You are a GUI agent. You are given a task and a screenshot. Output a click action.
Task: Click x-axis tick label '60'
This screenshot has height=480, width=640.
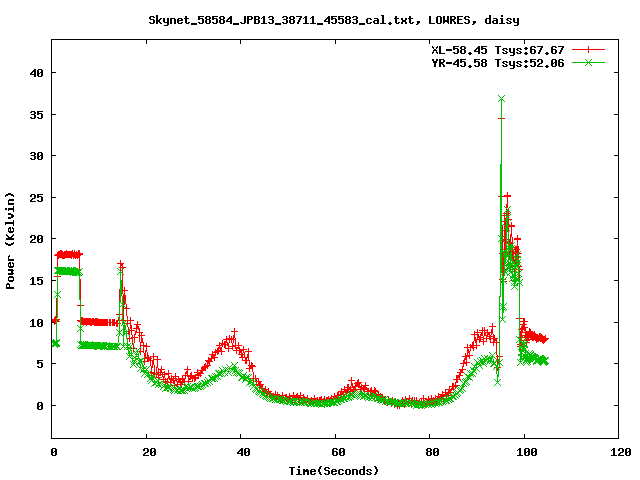(x=338, y=452)
